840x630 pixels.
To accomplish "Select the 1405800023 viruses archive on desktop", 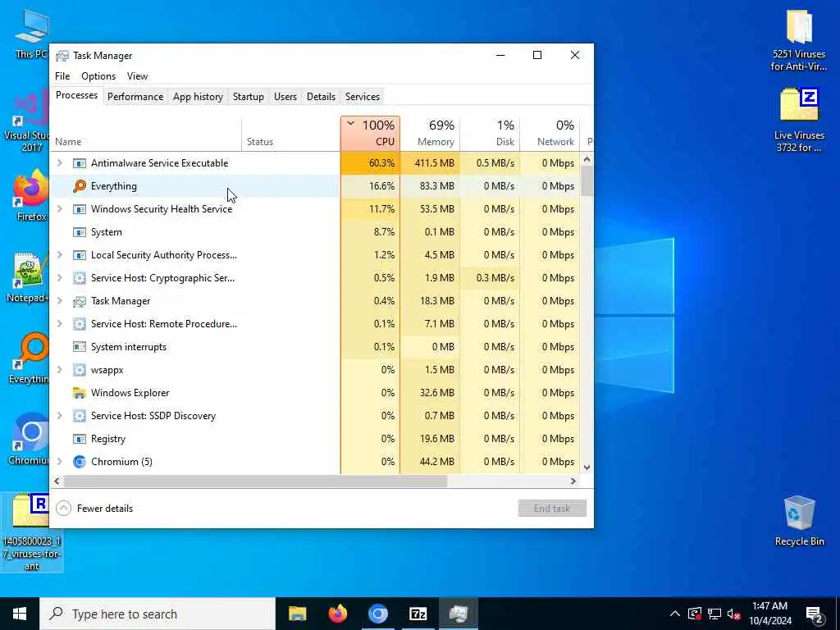I will click(32, 532).
